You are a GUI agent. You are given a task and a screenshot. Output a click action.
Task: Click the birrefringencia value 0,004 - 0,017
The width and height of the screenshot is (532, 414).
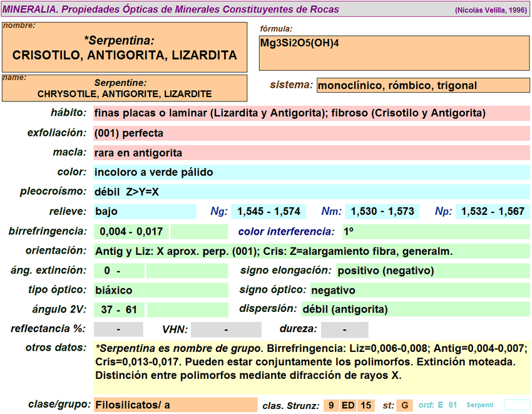pos(131,232)
